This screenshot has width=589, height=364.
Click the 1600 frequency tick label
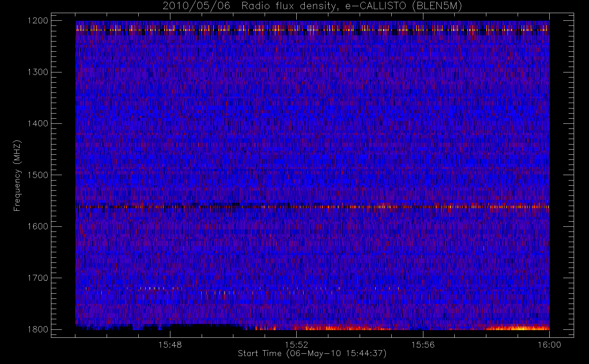[38, 226]
